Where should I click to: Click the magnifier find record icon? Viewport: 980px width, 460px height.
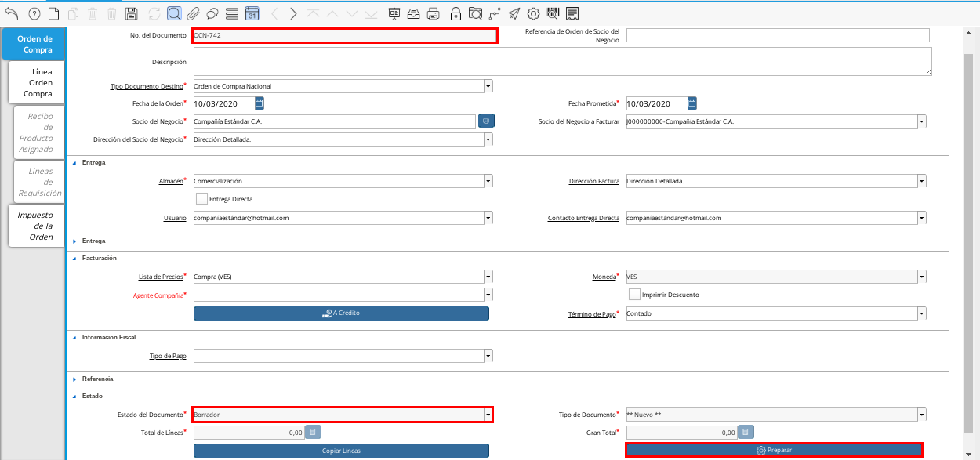click(x=173, y=13)
